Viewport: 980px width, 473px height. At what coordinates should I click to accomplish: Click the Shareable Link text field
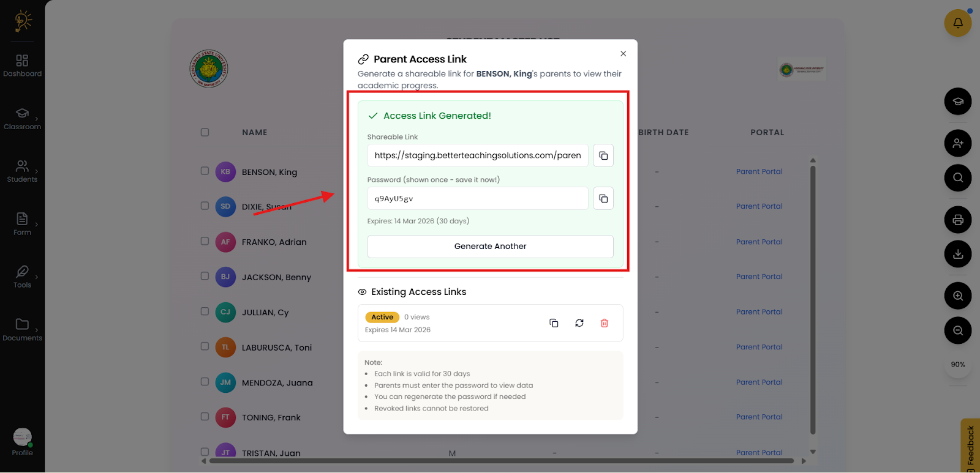click(x=477, y=155)
